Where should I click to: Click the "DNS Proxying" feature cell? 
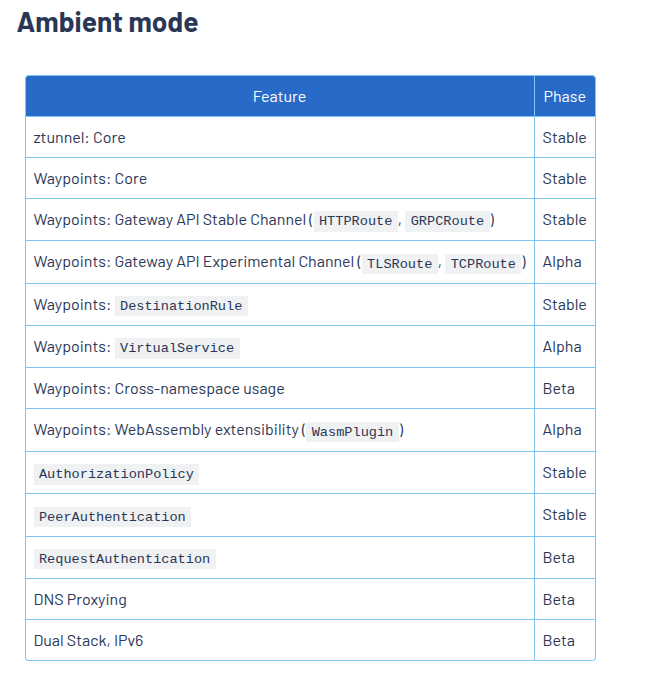pyautogui.click(x=279, y=600)
